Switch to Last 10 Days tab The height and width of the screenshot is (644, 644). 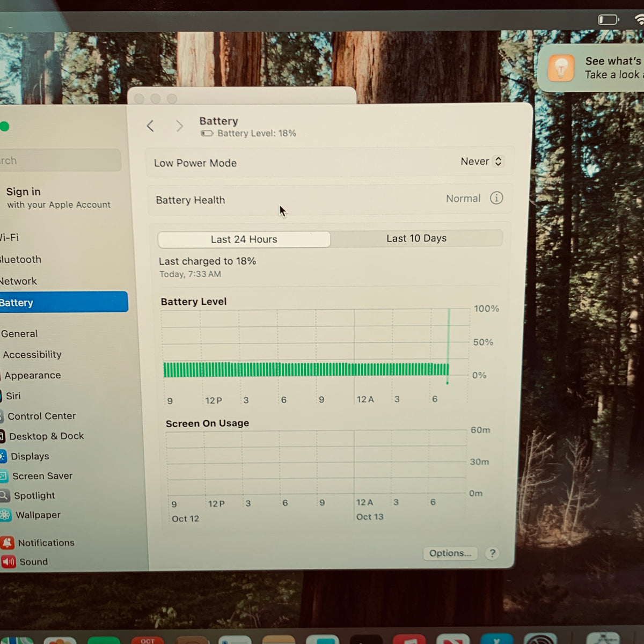pyautogui.click(x=416, y=238)
